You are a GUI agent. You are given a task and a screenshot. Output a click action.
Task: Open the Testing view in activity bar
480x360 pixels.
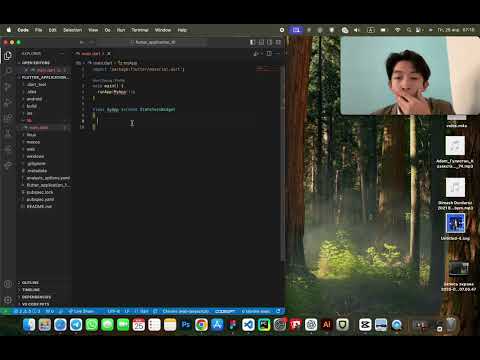pos(8,133)
